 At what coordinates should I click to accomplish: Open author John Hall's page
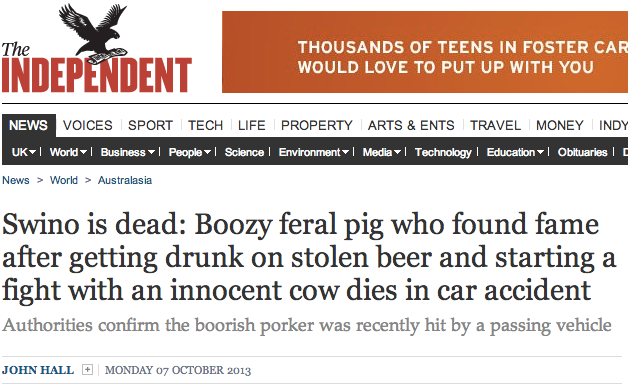38,370
